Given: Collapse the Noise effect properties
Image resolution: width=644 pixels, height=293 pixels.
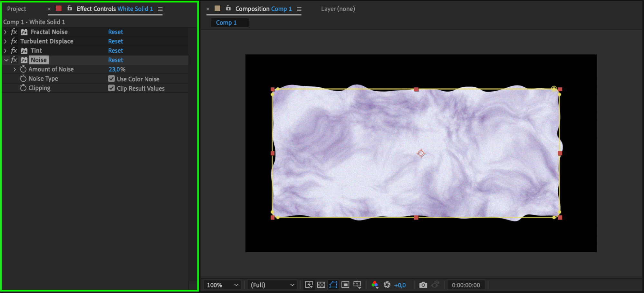Looking at the screenshot, I should tap(6, 60).
